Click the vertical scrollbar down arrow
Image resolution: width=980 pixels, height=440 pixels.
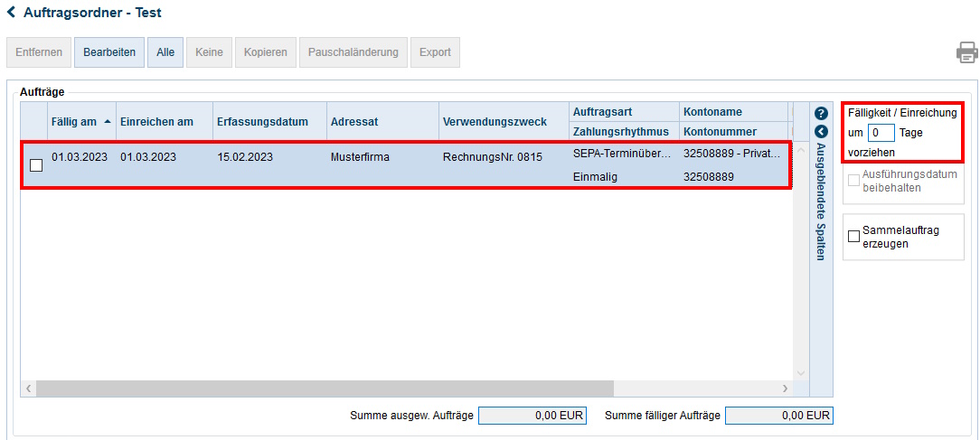[801, 372]
